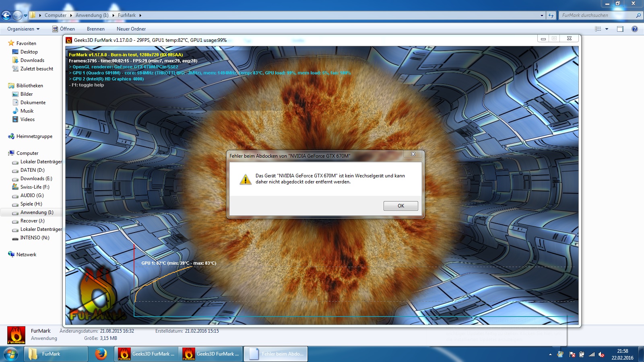Go forward in Explorer navigation
Image resolution: width=644 pixels, height=362 pixels.
click(17, 15)
